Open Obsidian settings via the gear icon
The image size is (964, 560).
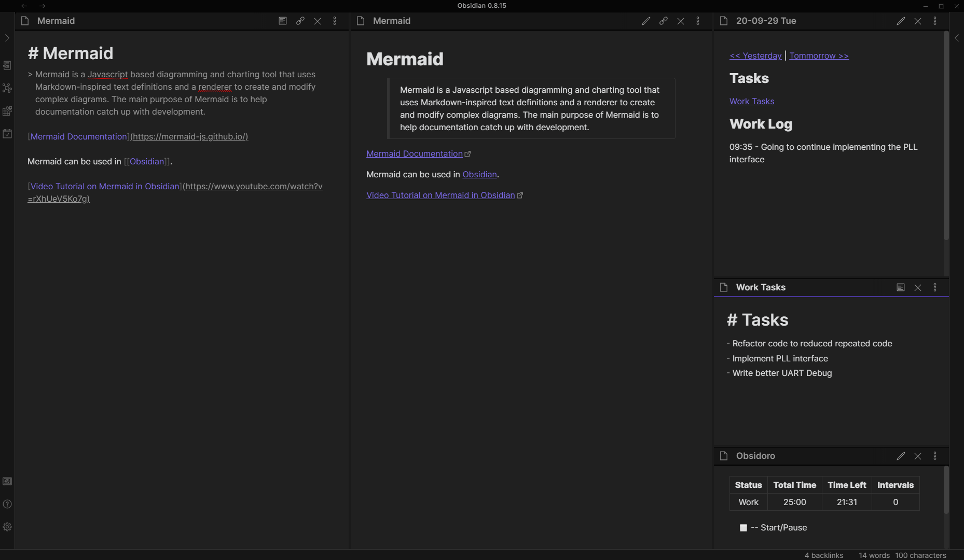tap(7, 527)
